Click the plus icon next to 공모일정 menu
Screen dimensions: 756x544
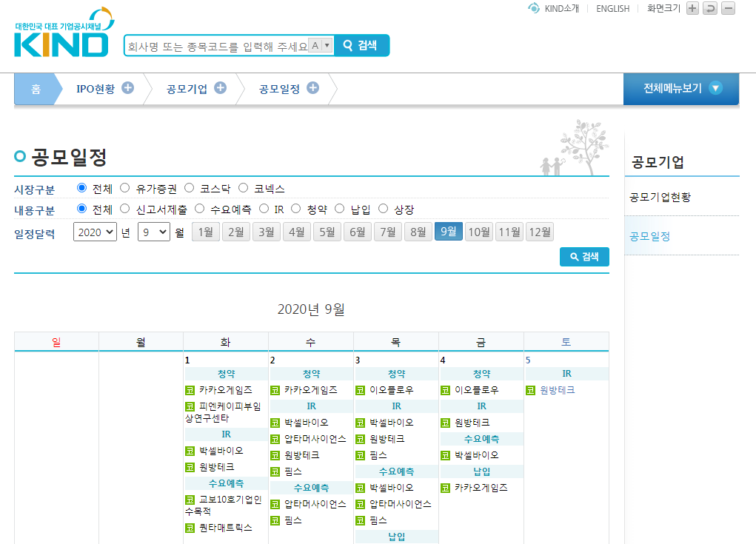coord(313,87)
